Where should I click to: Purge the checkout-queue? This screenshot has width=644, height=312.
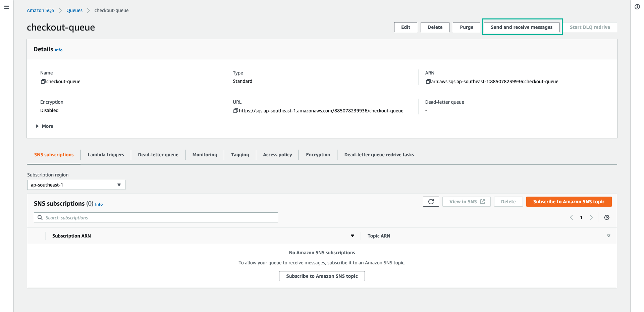pyautogui.click(x=467, y=27)
